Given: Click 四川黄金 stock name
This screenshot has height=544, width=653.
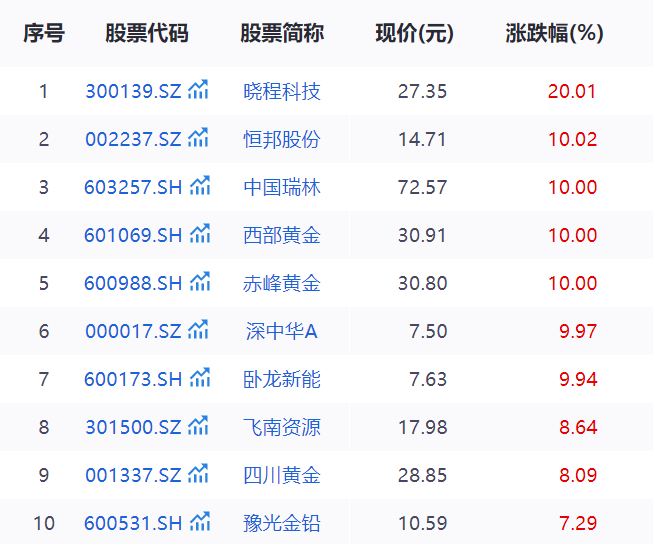Looking at the screenshot, I should point(282,476).
